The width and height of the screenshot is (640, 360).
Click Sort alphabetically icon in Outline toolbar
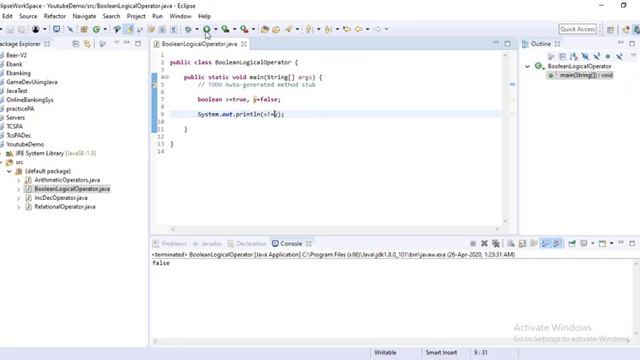tap(574, 56)
